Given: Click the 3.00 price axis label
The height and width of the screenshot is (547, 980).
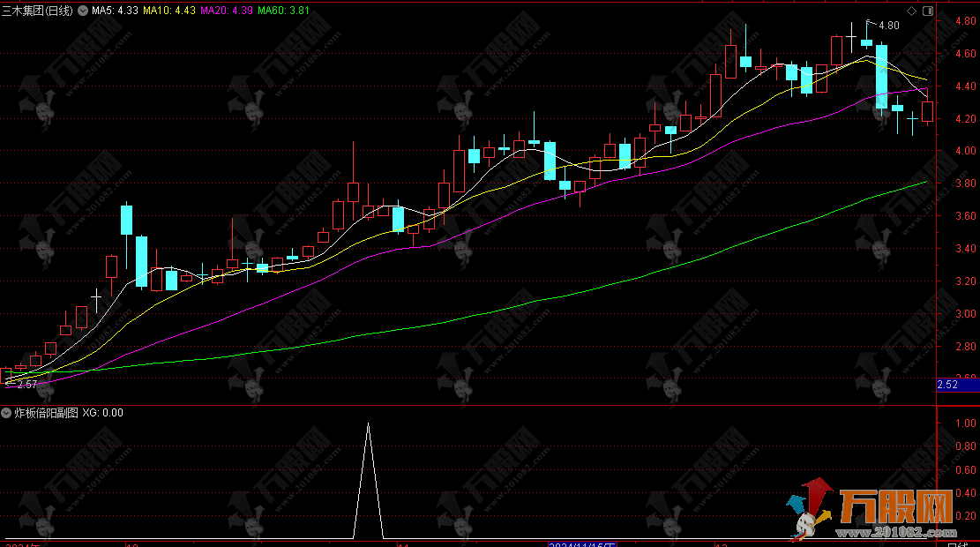Looking at the screenshot, I should click(x=966, y=314).
